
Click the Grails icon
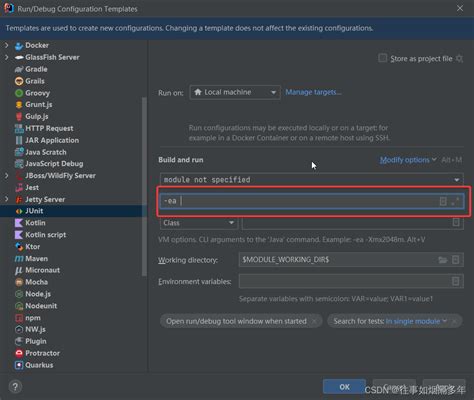click(19, 81)
